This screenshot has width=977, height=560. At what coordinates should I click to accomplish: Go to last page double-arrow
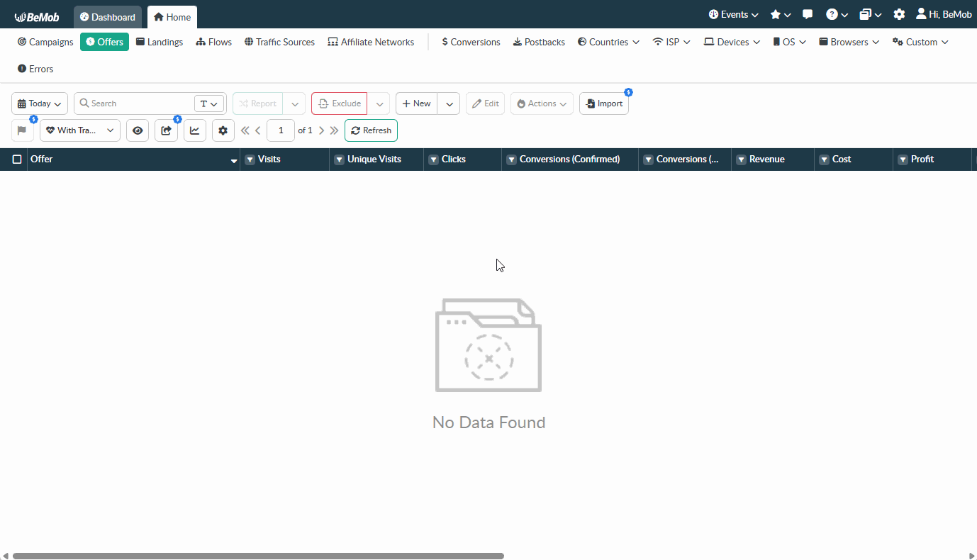pyautogui.click(x=334, y=130)
